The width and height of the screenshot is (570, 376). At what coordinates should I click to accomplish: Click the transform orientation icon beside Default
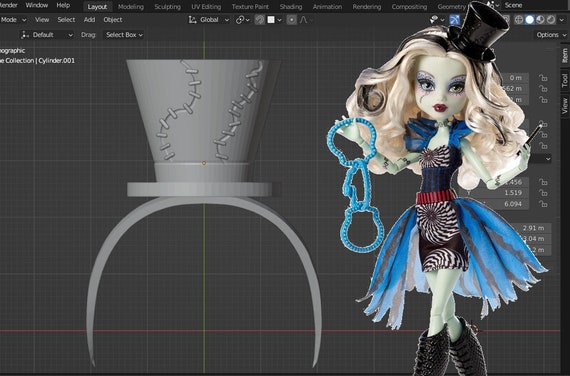(25, 35)
